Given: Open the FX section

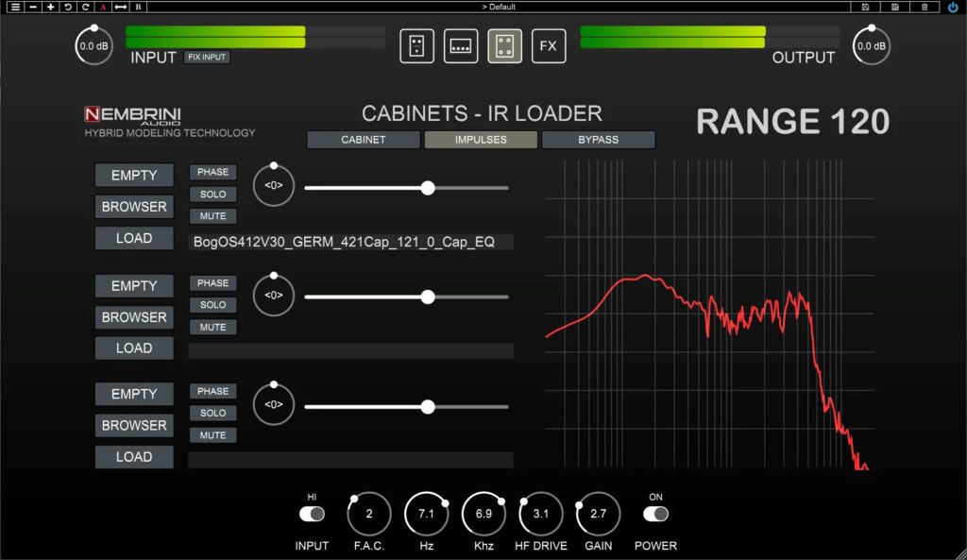Looking at the screenshot, I should [549, 46].
